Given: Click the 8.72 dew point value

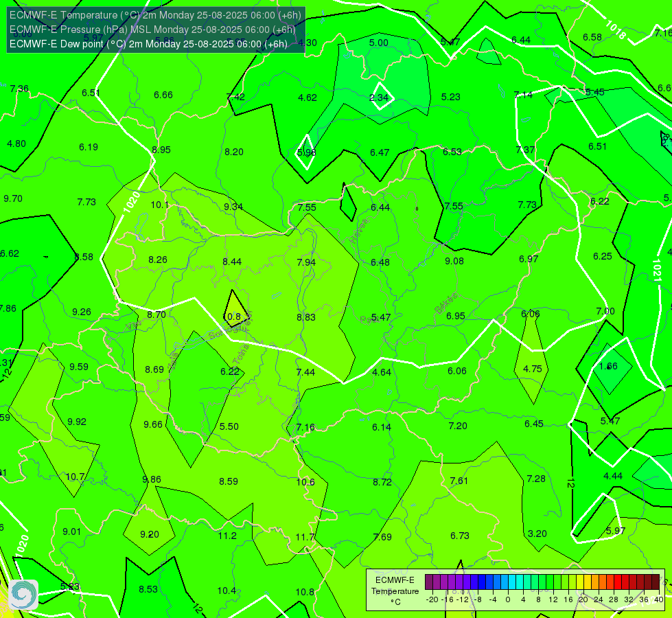Looking at the screenshot, I should (x=382, y=482).
